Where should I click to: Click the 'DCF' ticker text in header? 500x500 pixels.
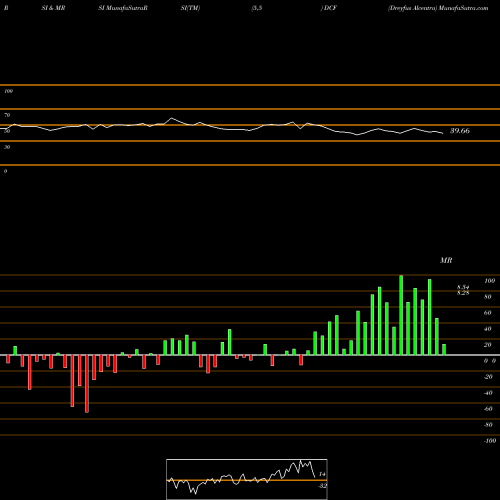(330, 8)
